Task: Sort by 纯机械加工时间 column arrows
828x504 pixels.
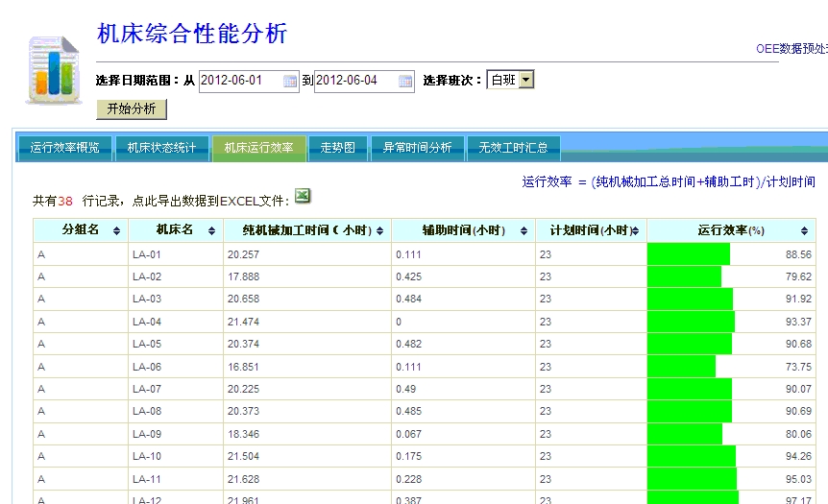Action: tap(379, 230)
